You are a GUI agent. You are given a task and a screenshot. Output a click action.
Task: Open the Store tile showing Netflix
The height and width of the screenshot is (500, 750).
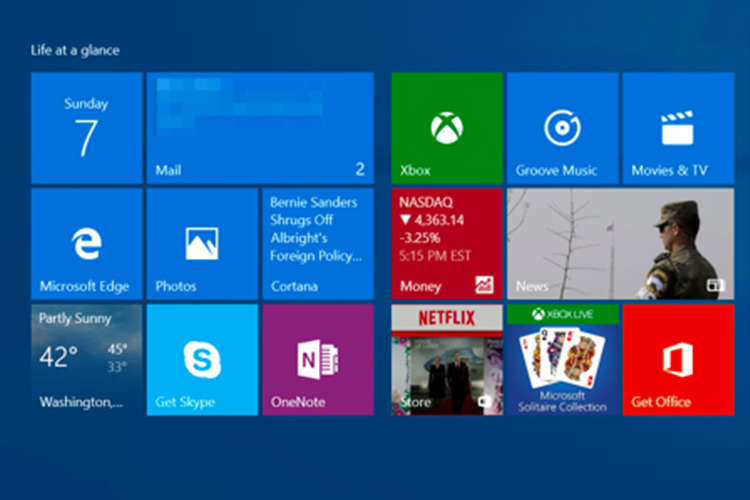(447, 360)
